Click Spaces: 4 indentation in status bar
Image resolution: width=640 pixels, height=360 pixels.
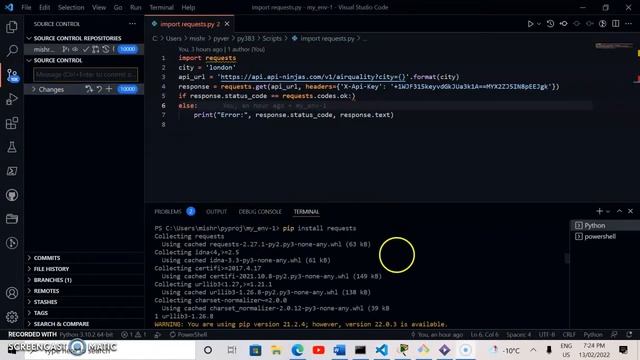(x=518, y=334)
